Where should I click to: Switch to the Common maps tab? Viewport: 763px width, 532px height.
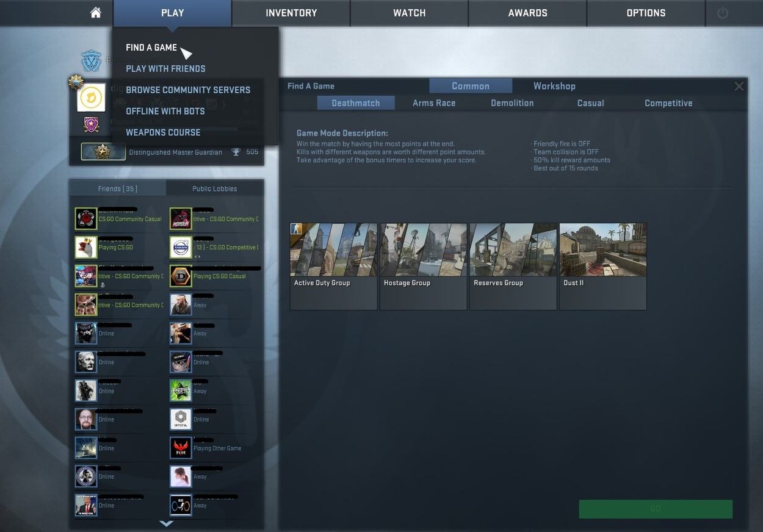[471, 86]
